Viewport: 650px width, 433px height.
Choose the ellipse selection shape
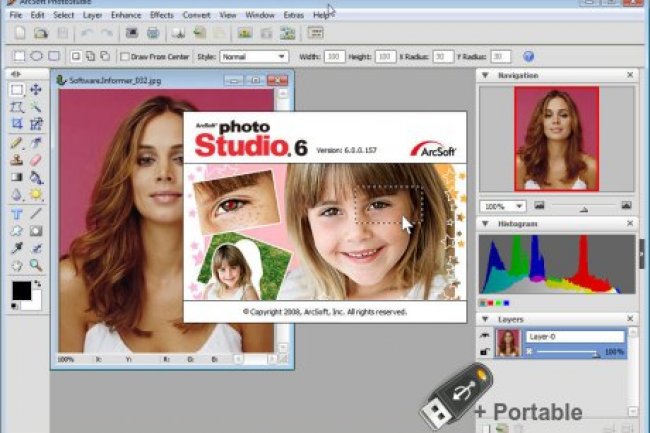click(x=37, y=57)
